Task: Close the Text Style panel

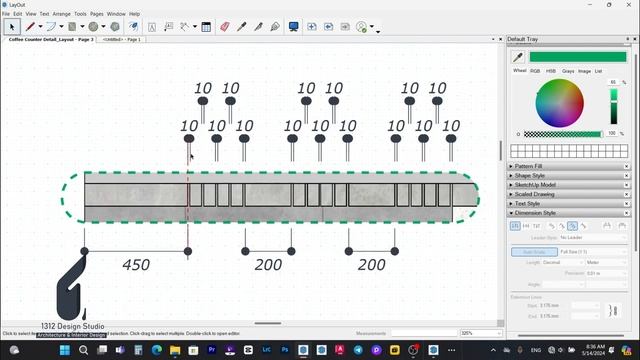Action: click(x=627, y=204)
